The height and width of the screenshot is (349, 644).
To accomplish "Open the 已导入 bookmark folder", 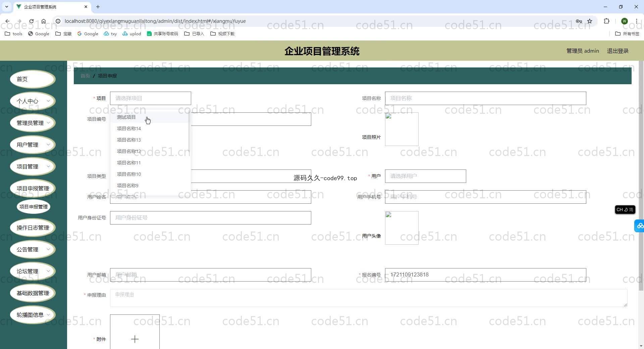I will point(194,34).
